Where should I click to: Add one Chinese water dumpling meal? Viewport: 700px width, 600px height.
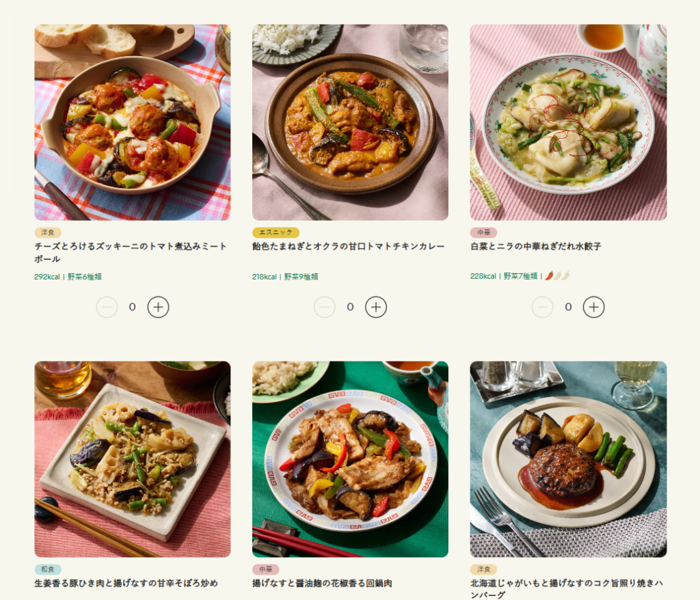(593, 308)
